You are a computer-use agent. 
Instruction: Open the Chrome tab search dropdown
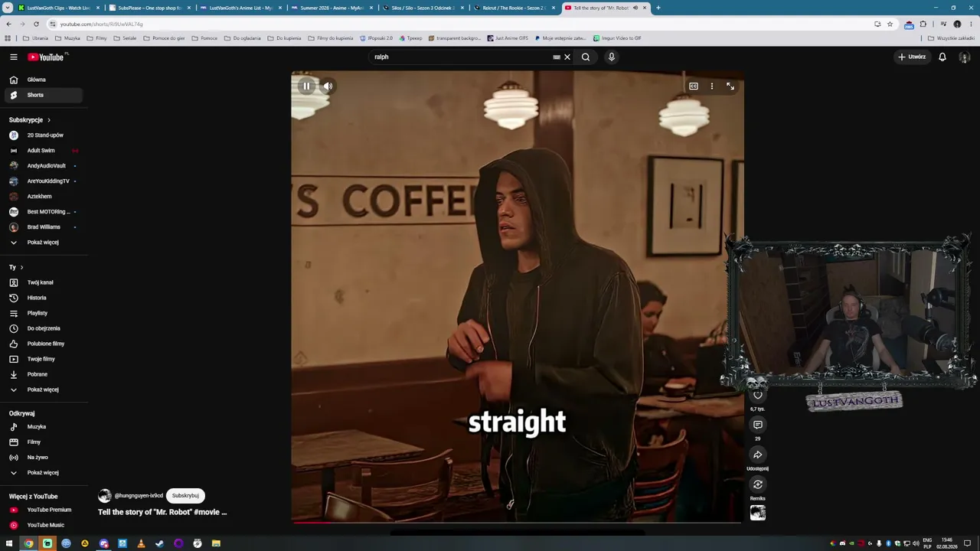pos(8,8)
